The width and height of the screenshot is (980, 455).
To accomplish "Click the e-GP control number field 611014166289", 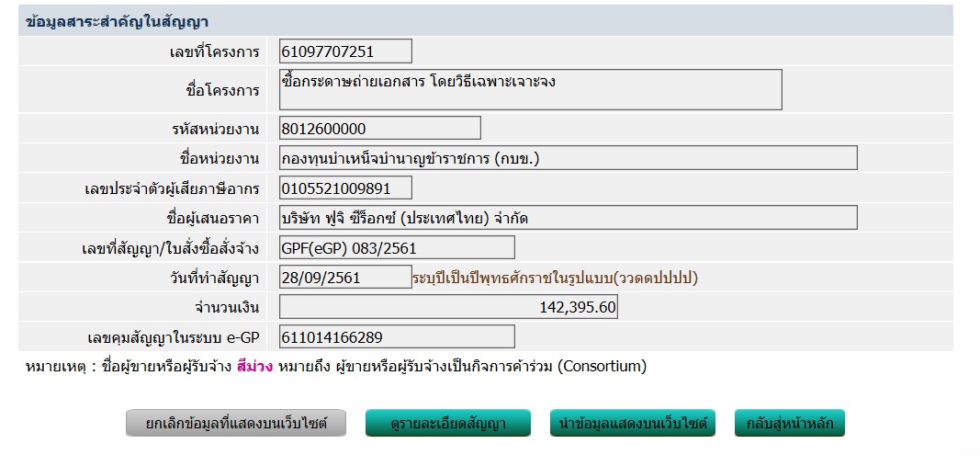I will click(x=397, y=336).
